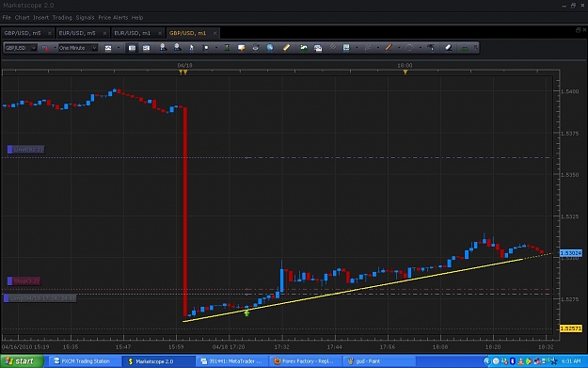Click the hammer-shaped toolbar icon

[431, 48]
